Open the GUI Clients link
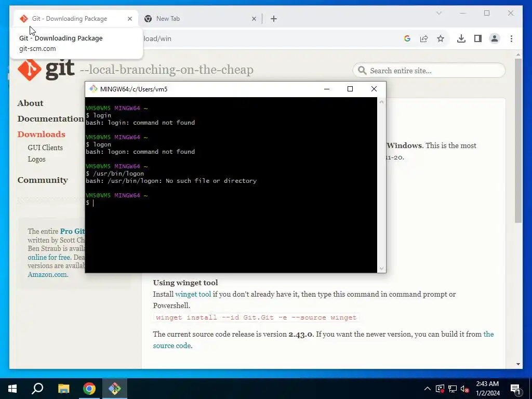This screenshot has height=399, width=532. pos(45,148)
